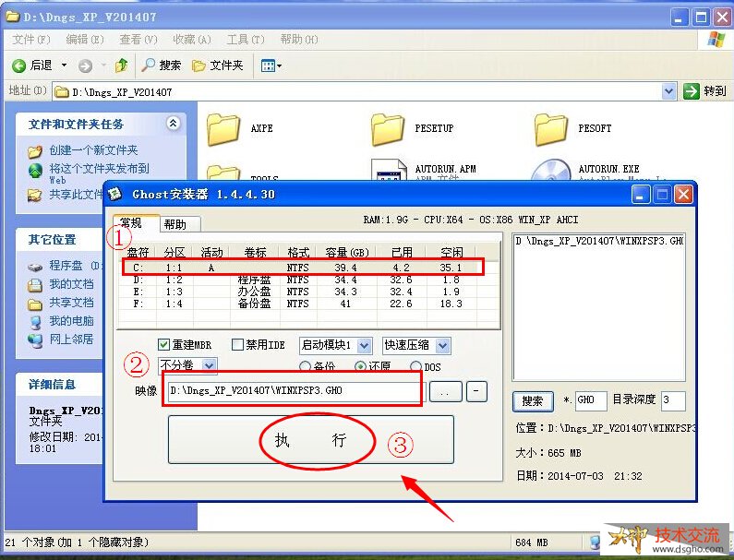Select the D: 程序盘 partition row
This screenshot has height=560, width=734.
[x=304, y=280]
